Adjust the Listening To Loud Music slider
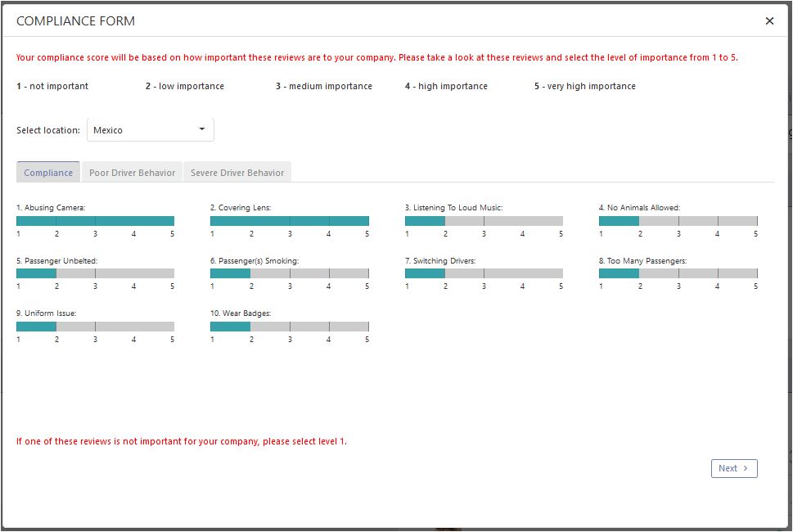 [484, 221]
